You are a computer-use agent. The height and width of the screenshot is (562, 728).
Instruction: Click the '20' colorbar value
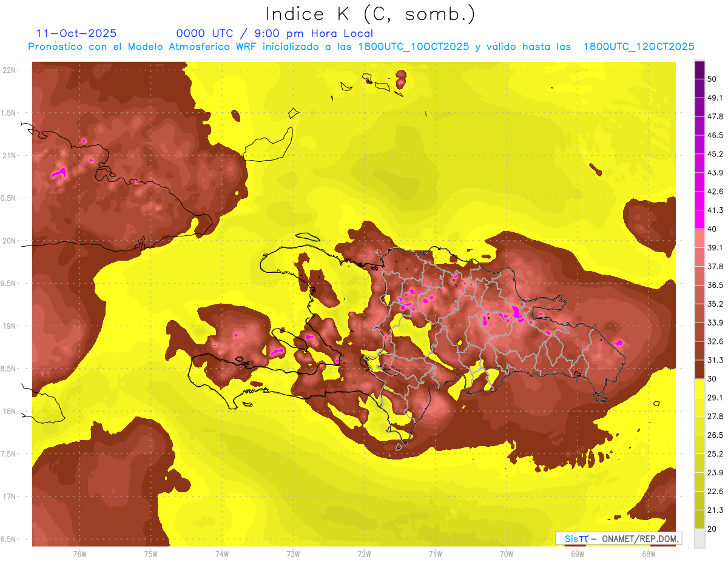pos(713,529)
